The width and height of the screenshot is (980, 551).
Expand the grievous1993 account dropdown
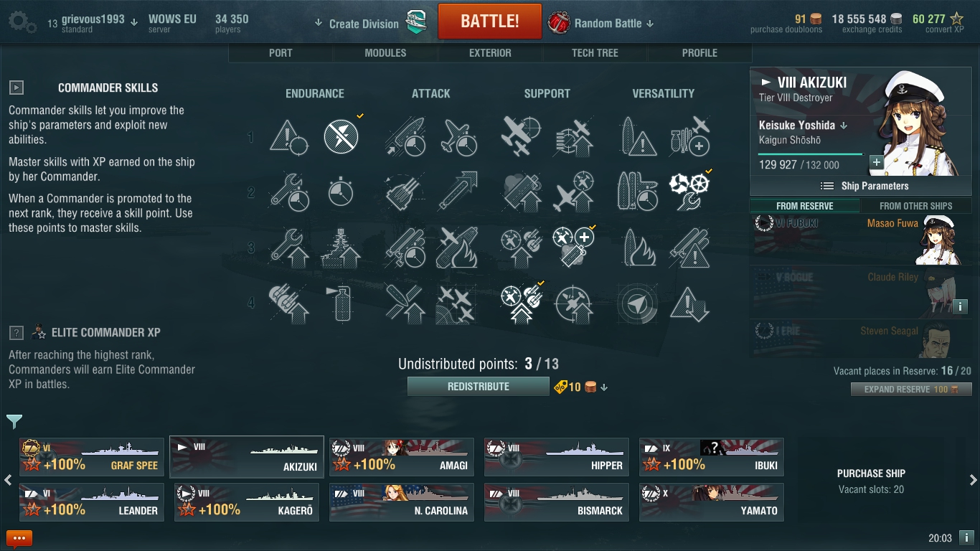pyautogui.click(x=134, y=22)
